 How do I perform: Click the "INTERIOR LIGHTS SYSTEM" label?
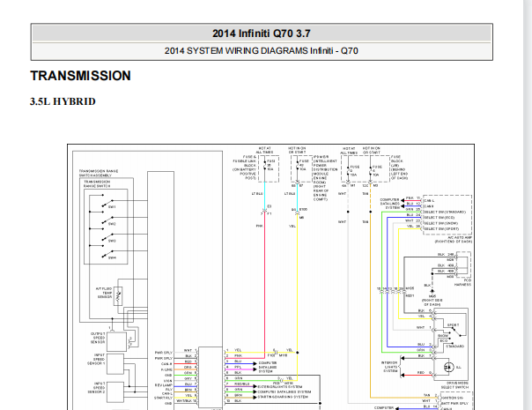coord(389,367)
